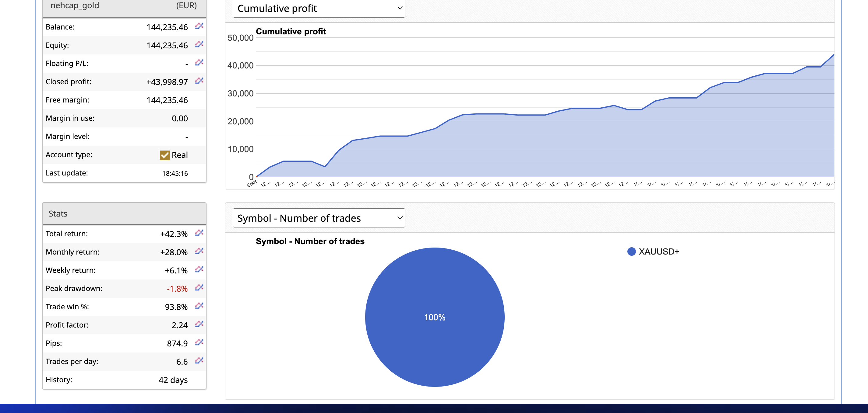Click the Start label on chart axis
Screen dimensions: 868x413
tap(251, 183)
